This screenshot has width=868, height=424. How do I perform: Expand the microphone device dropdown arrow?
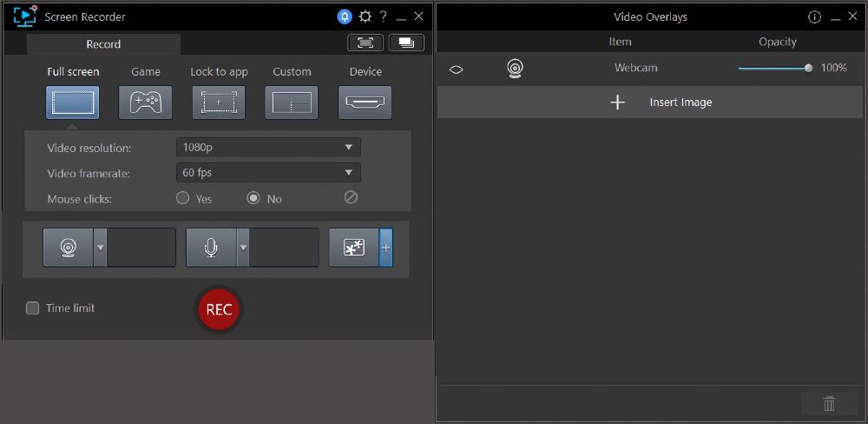[x=243, y=248]
